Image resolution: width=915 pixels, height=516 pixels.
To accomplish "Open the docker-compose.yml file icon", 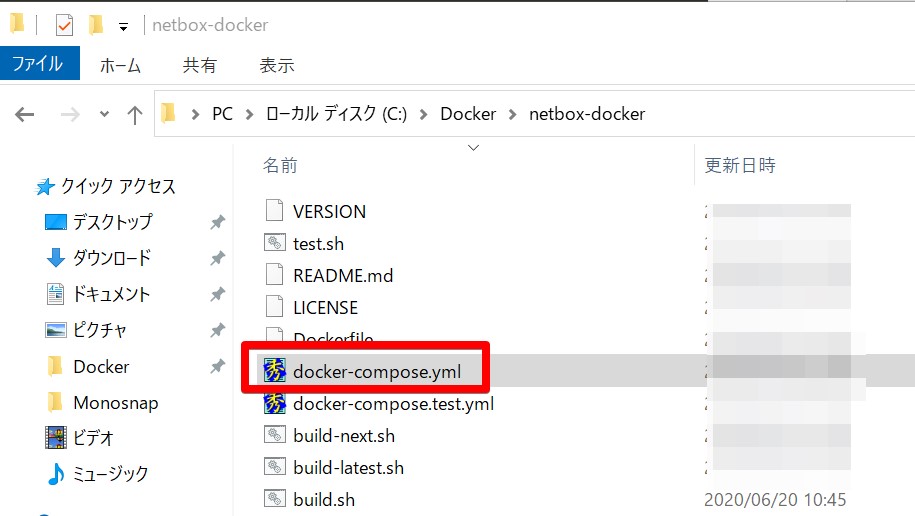I will point(274,370).
